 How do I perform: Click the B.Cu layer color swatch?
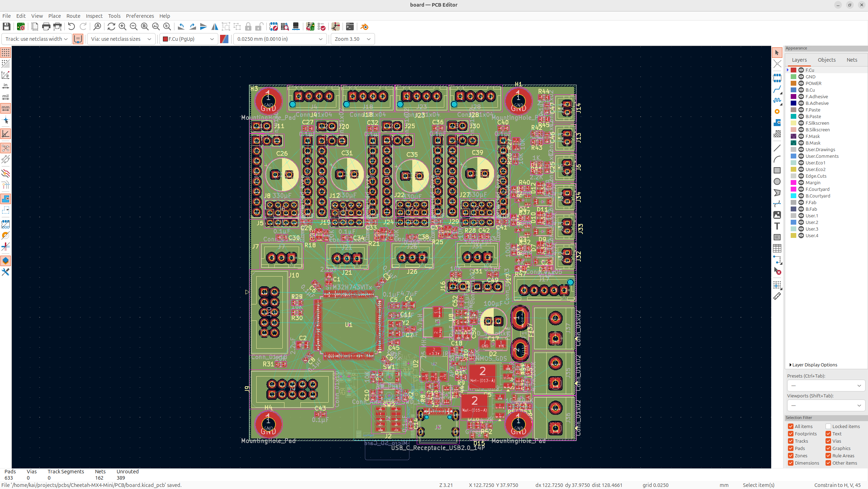coord(793,90)
